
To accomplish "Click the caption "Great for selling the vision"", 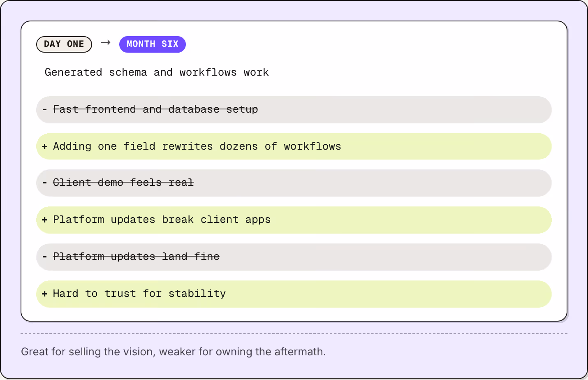I will 88,352.
